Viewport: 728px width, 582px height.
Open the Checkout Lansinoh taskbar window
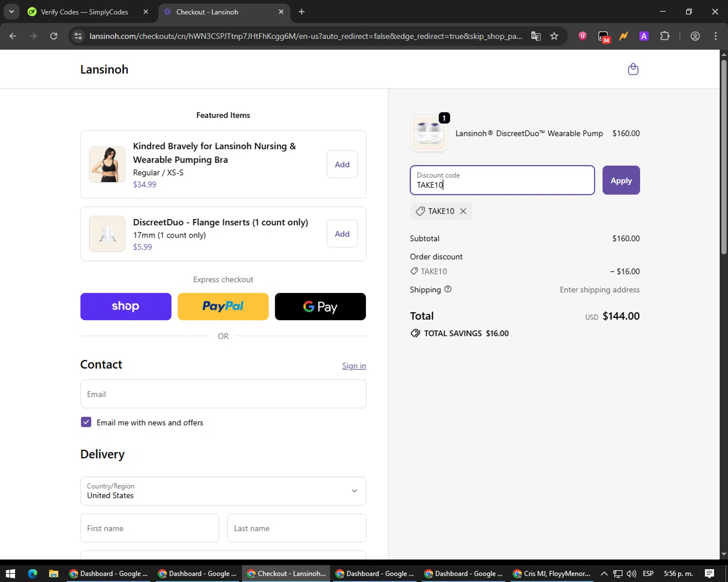click(286, 574)
